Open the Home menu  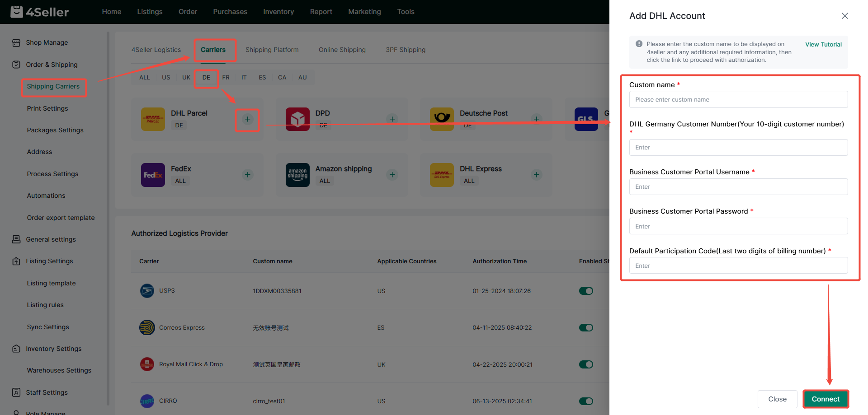point(112,12)
